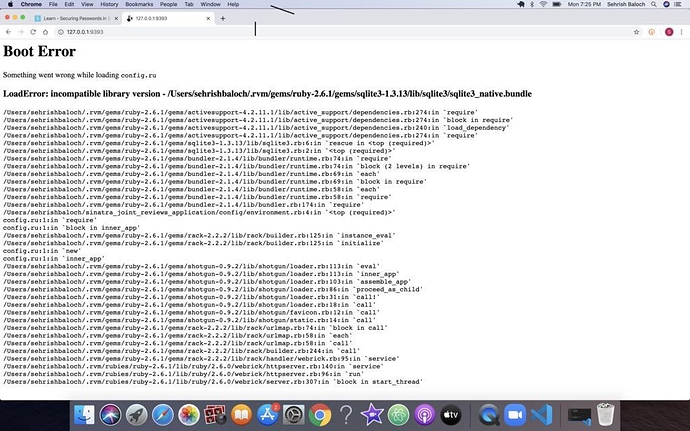Click the LoadError incompatible library version line
This screenshot has height=431, width=690.
coord(267,94)
